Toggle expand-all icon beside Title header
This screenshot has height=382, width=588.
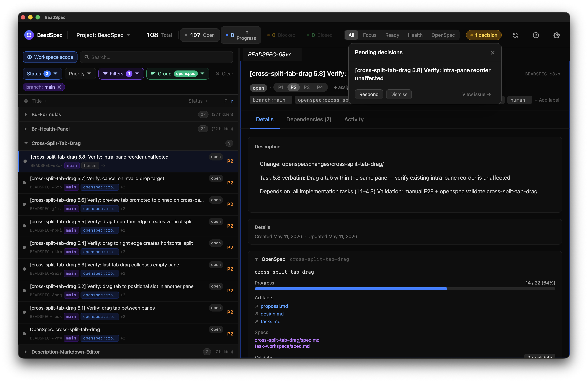click(x=26, y=101)
